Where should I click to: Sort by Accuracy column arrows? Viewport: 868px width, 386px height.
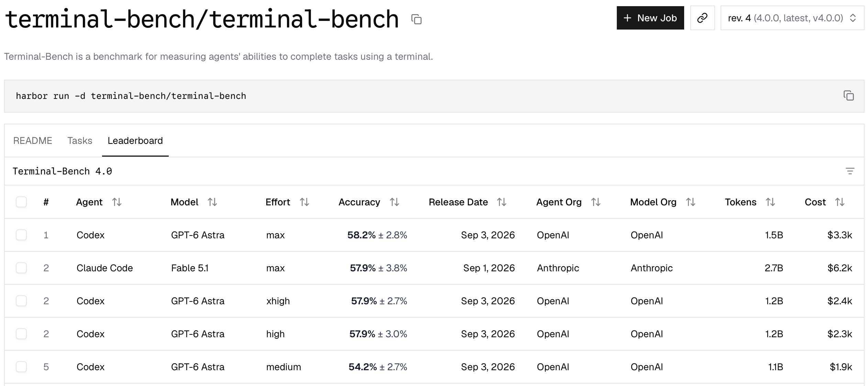[394, 202]
